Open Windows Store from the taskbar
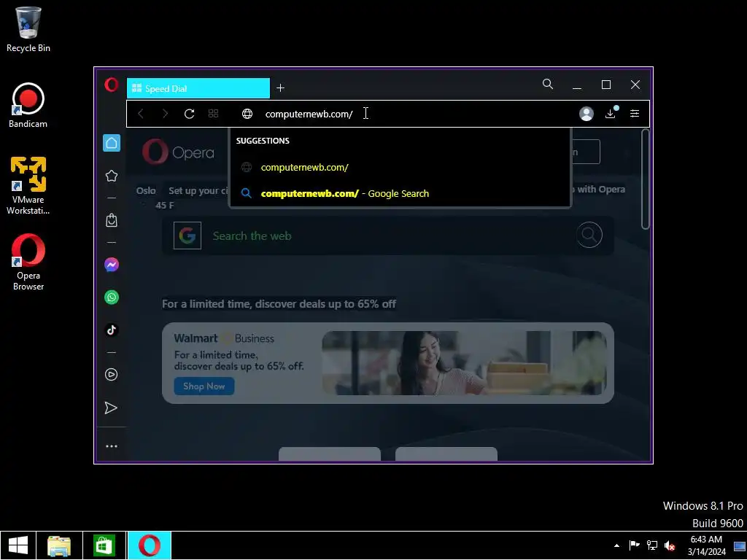Image resolution: width=747 pixels, height=560 pixels. (104, 545)
